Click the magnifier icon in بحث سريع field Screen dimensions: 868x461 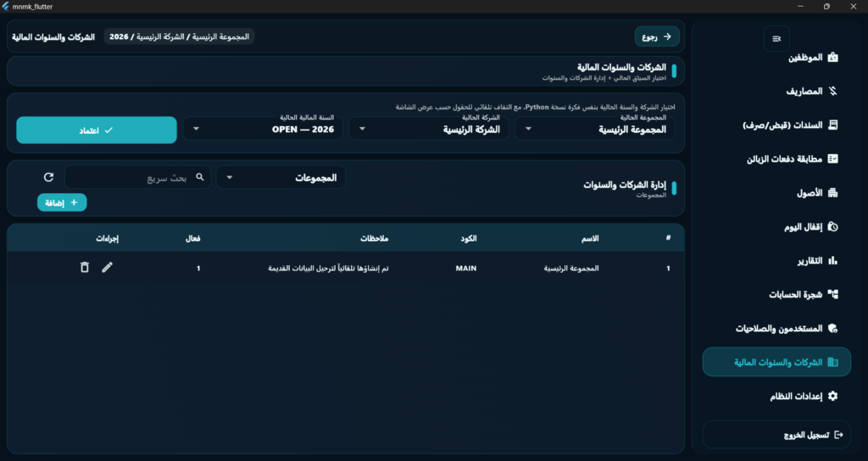pyautogui.click(x=200, y=177)
